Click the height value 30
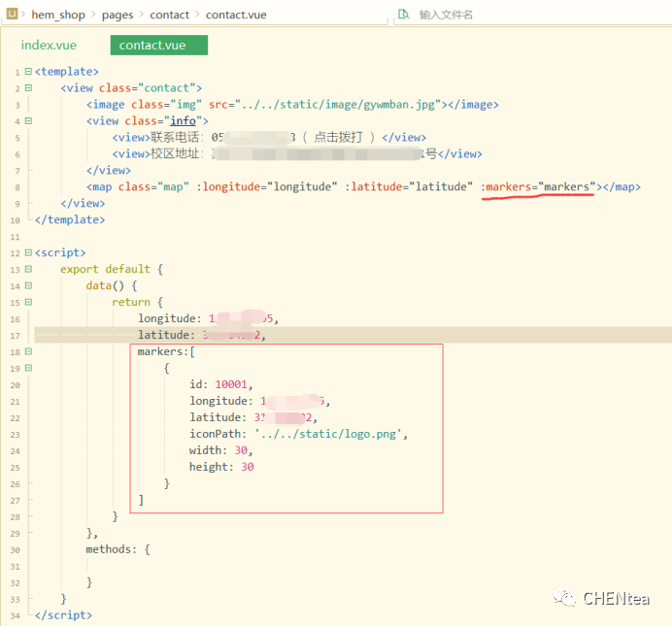The height and width of the screenshot is (626, 672). (x=248, y=467)
